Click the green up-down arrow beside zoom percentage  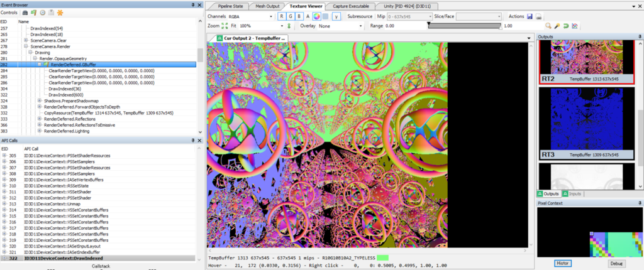[x=289, y=26]
